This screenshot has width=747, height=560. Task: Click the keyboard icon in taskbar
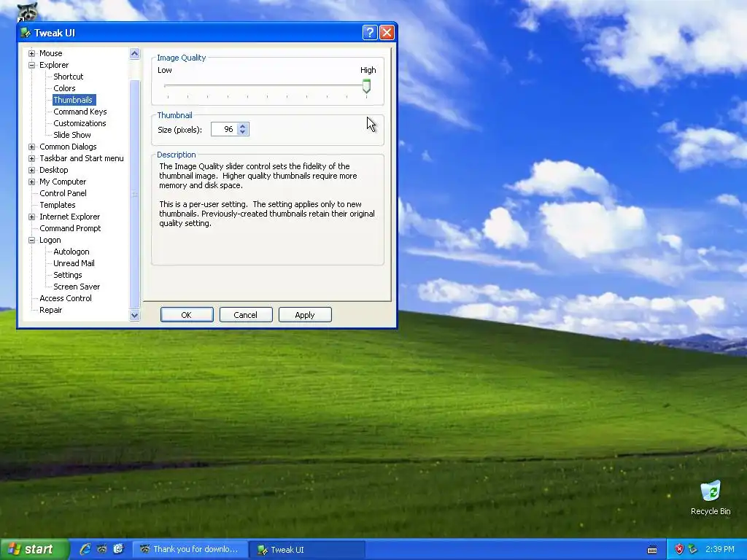[x=652, y=550]
